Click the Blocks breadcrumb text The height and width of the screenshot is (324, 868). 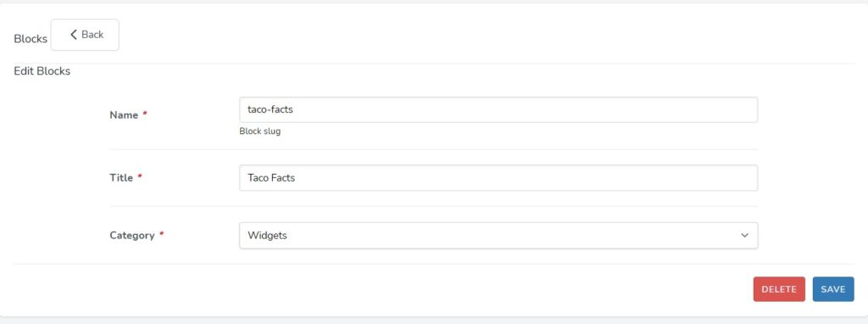tap(31, 39)
